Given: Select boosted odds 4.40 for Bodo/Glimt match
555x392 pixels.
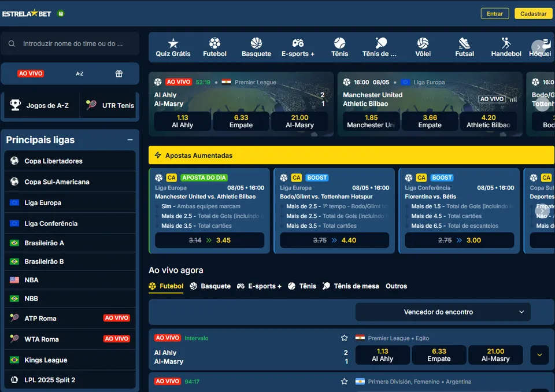Looking at the screenshot, I should click(x=335, y=240).
